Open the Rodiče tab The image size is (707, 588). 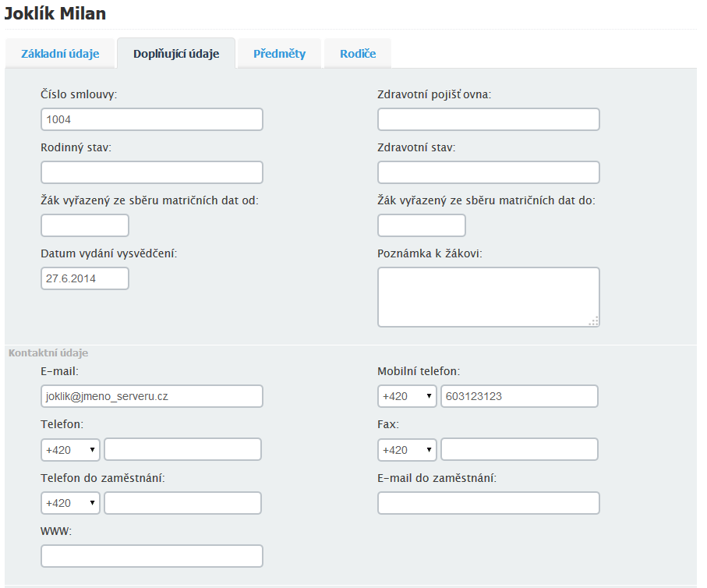(358, 54)
